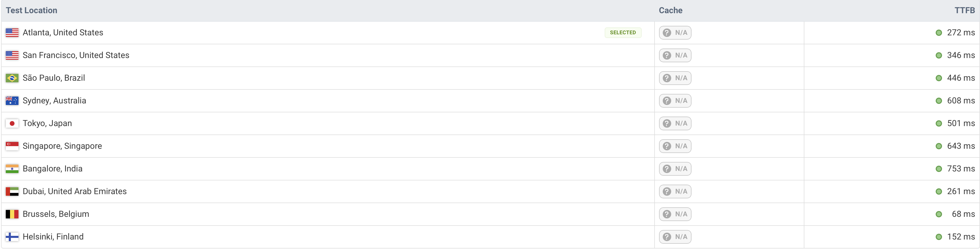Click the N/A cache badge for Singapore
Viewport: 980px width, 249px height.
click(675, 146)
